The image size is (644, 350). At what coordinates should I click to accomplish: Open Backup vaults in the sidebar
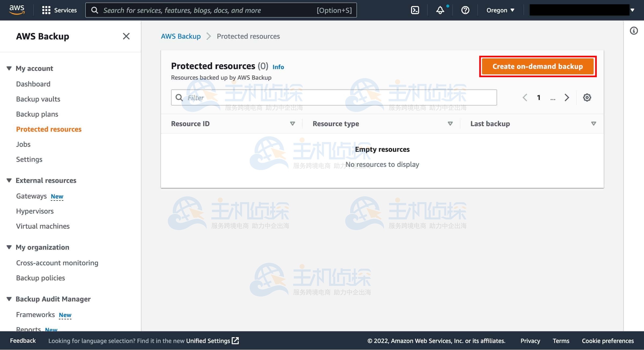(x=38, y=99)
